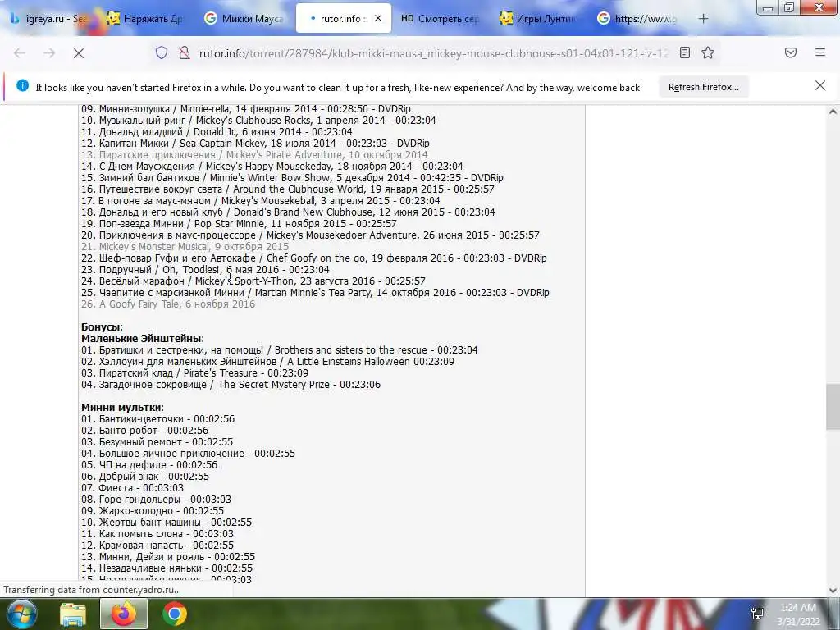Click the Минни мультки heading
The image size is (840, 630).
[122, 408]
